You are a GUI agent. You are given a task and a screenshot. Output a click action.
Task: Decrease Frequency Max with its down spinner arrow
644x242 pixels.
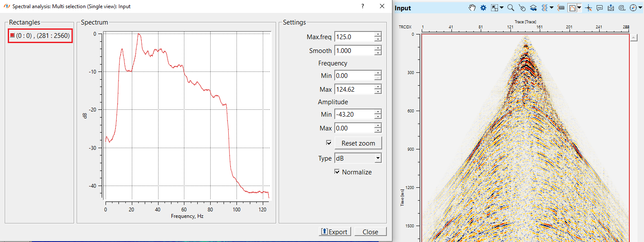point(378,92)
